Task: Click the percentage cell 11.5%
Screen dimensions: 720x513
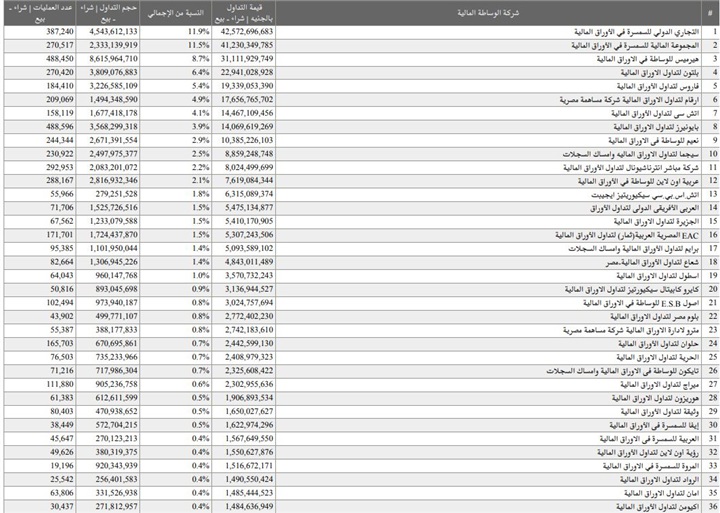Action: pos(175,45)
